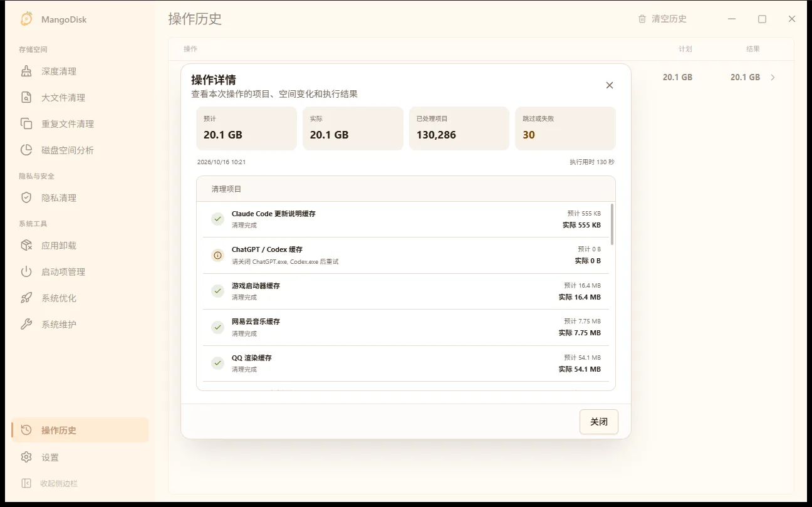Click the 重复文件清理 icon
This screenshot has height=507, width=812.
pyautogui.click(x=26, y=124)
